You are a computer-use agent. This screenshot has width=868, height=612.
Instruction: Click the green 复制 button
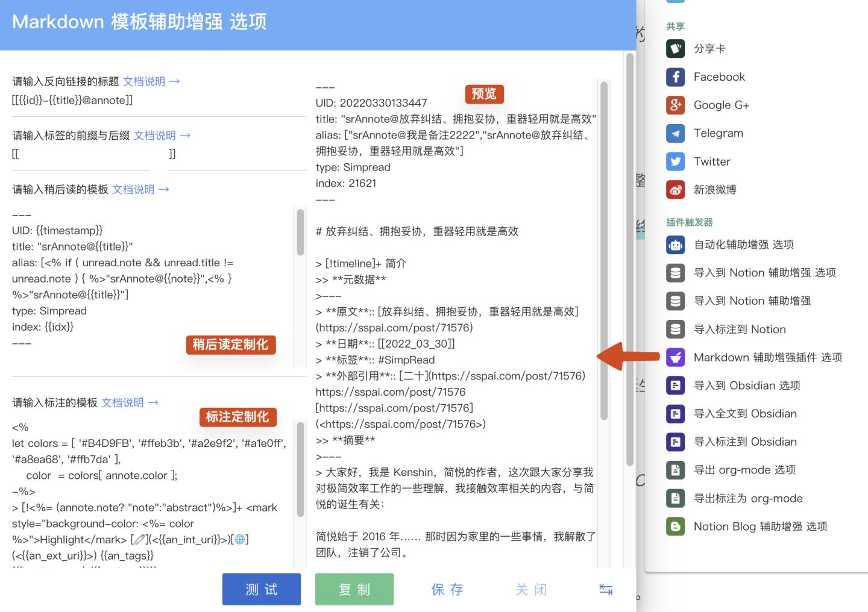click(354, 589)
